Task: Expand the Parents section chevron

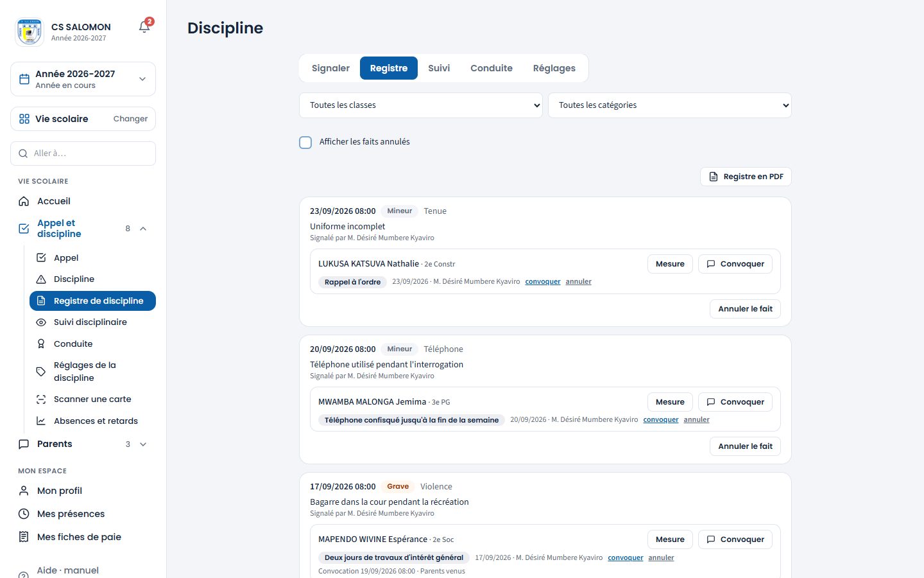Action: tap(143, 444)
